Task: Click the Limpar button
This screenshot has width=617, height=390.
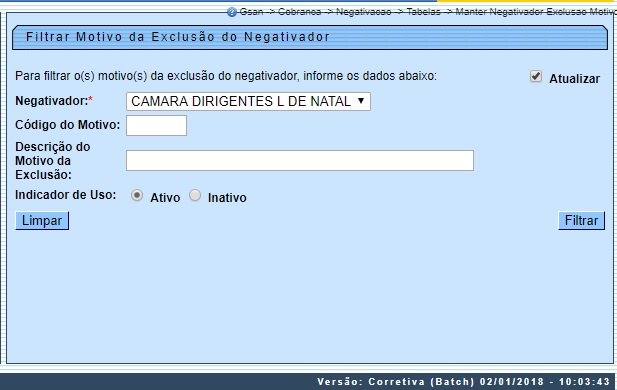Action: tap(42, 221)
